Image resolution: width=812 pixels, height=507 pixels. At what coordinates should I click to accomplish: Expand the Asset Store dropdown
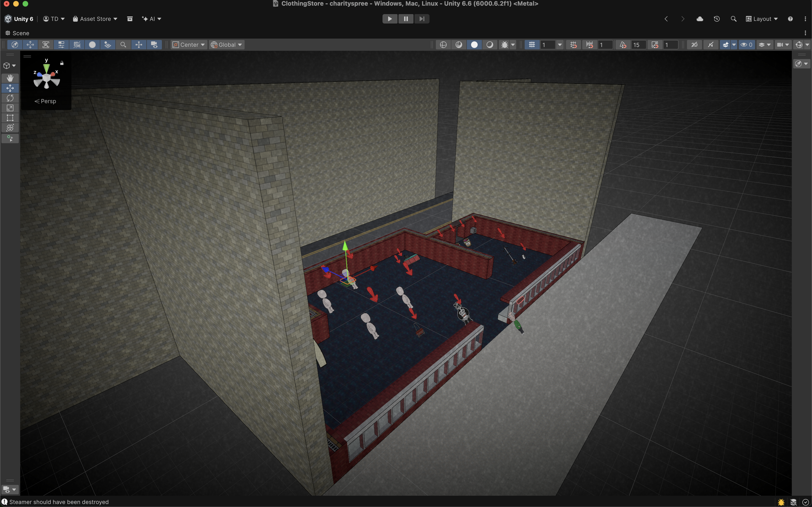click(x=95, y=19)
